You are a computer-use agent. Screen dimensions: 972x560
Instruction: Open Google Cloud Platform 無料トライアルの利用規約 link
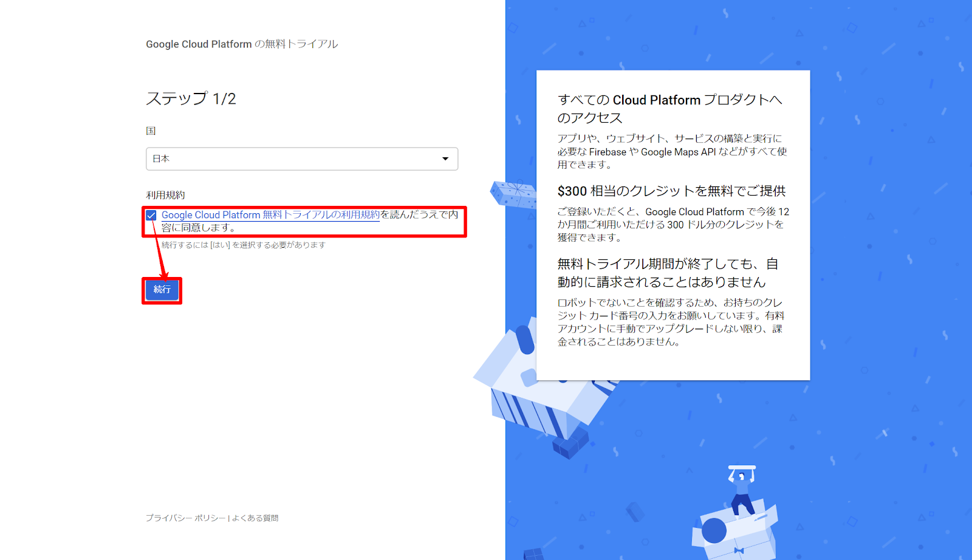270,215
